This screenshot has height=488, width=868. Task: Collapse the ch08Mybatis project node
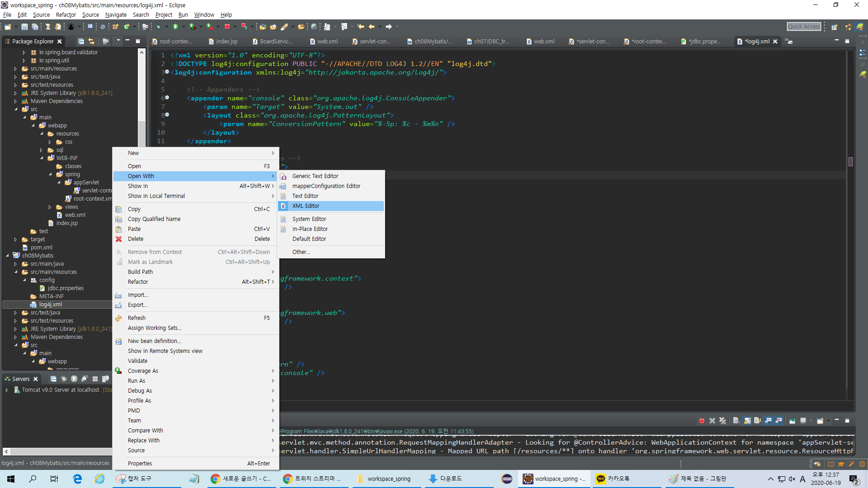click(7, 256)
